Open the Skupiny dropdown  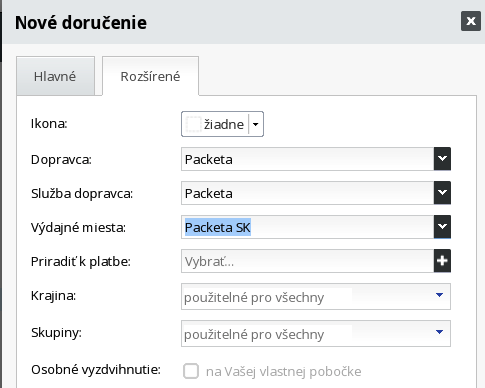[x=316, y=334]
